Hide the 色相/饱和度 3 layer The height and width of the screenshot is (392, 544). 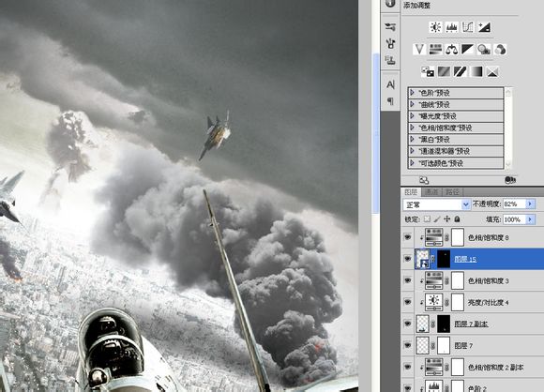tap(408, 280)
